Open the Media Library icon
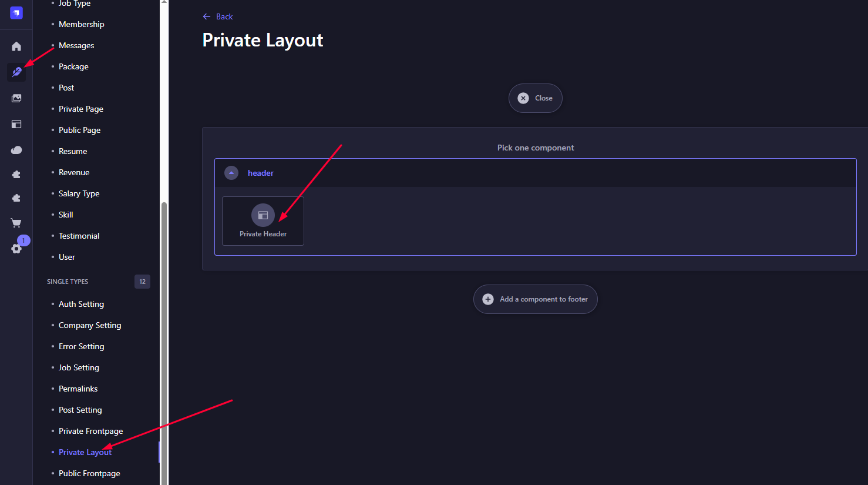The width and height of the screenshot is (868, 485). tap(16, 98)
